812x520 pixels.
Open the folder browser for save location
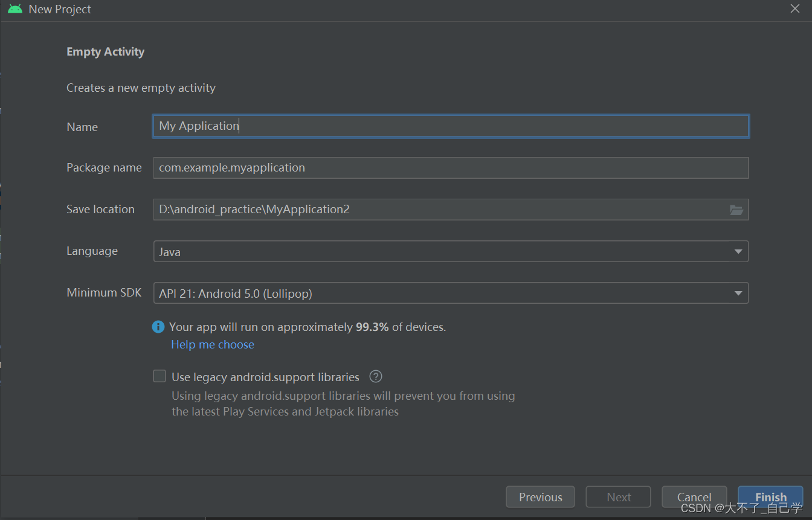[736, 210]
